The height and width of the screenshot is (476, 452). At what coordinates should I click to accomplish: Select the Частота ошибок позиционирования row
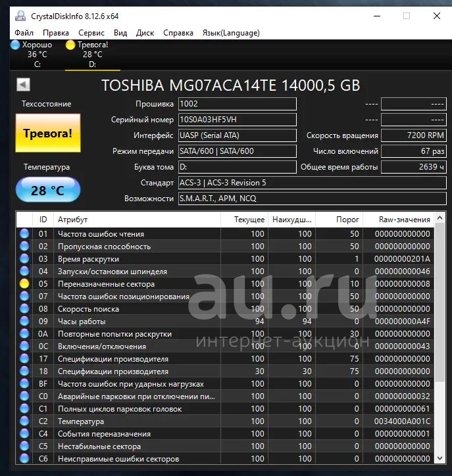tap(225, 296)
